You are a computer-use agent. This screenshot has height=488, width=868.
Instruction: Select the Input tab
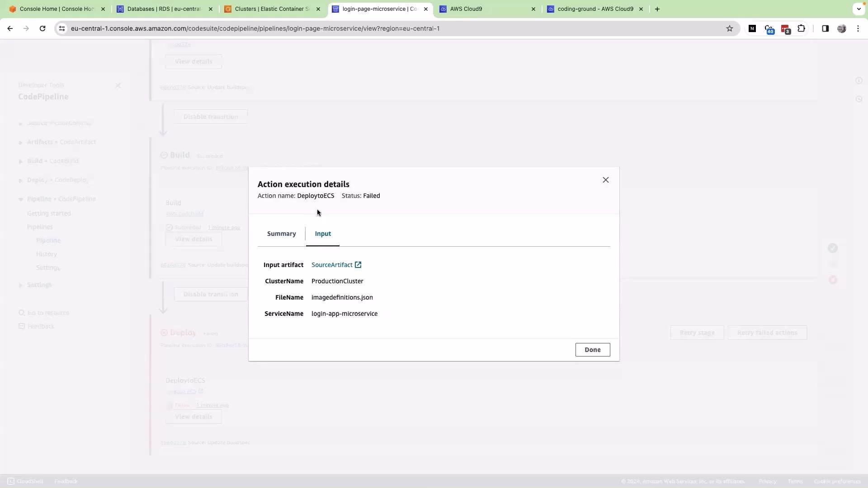(323, 234)
